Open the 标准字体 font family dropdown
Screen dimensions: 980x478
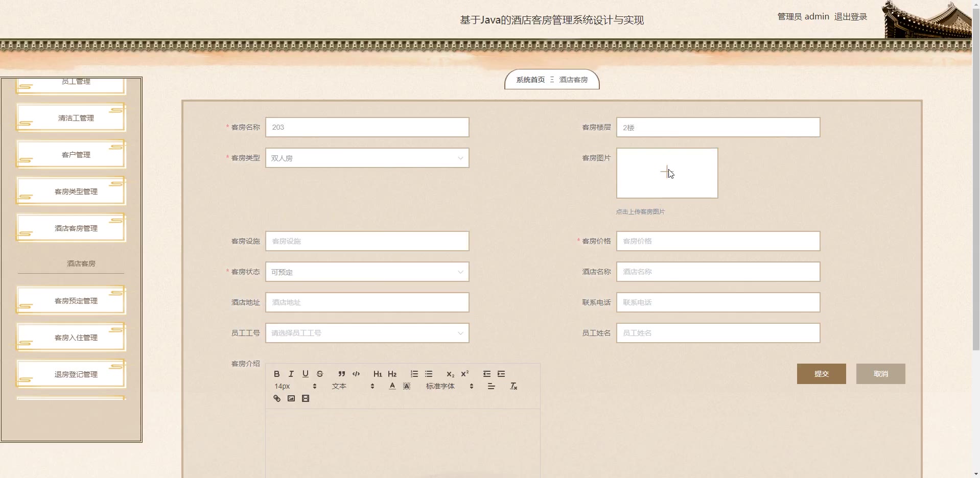click(450, 386)
